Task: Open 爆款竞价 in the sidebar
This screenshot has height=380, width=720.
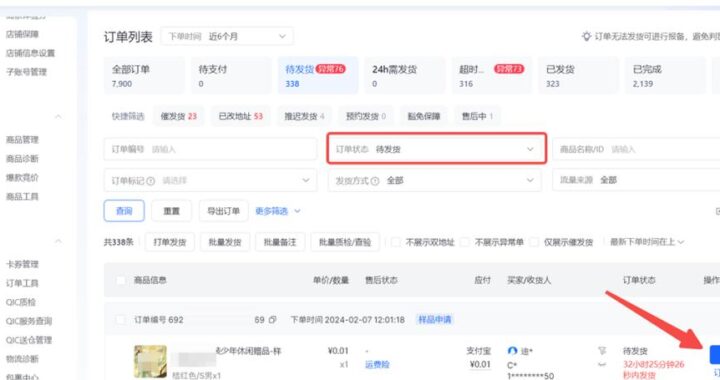Action: (22, 178)
